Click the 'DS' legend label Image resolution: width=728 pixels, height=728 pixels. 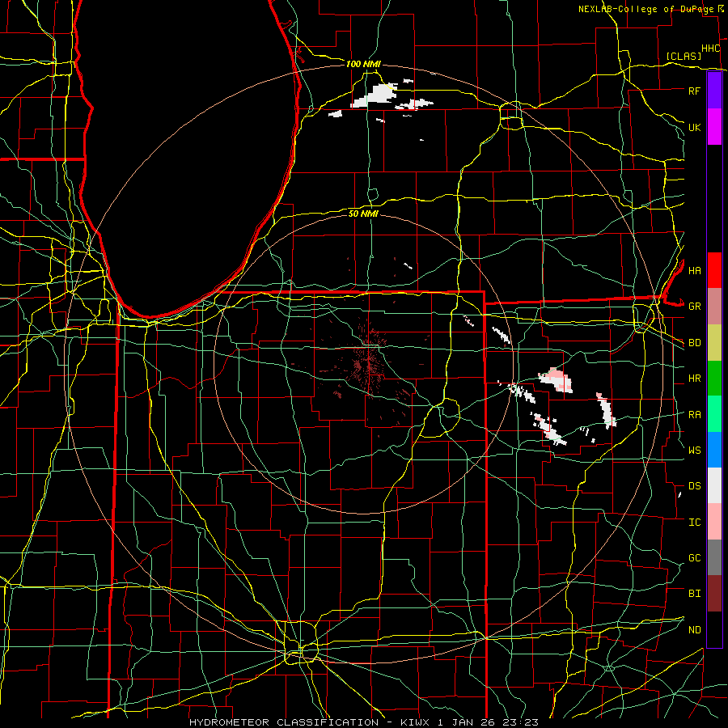click(694, 486)
